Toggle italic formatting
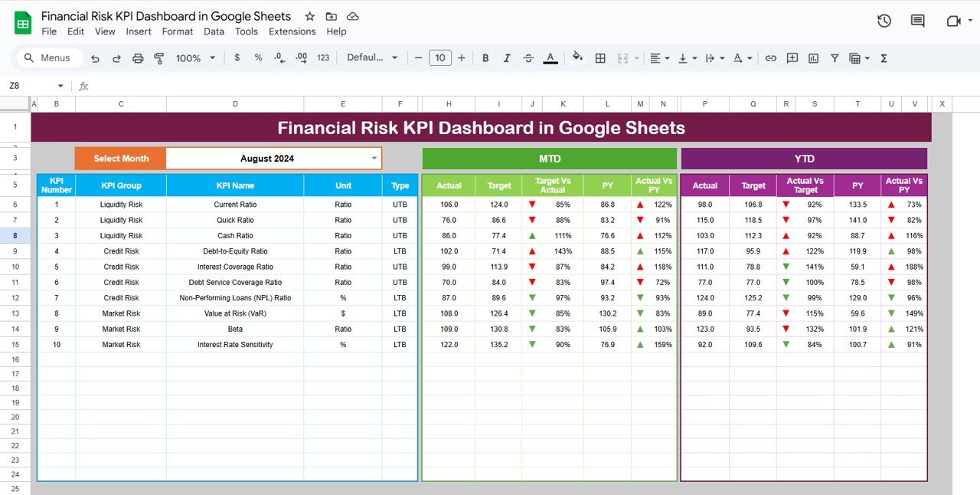The image size is (980, 495). pos(507,57)
